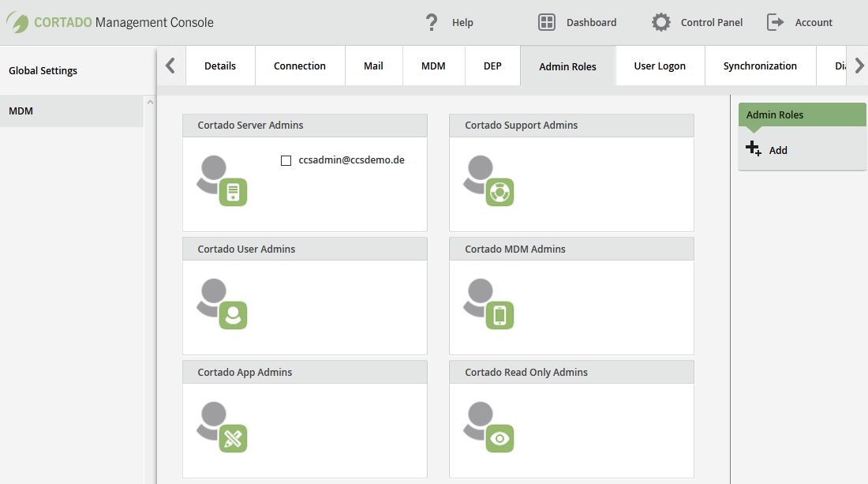Show more tabs with right chevron

859,66
